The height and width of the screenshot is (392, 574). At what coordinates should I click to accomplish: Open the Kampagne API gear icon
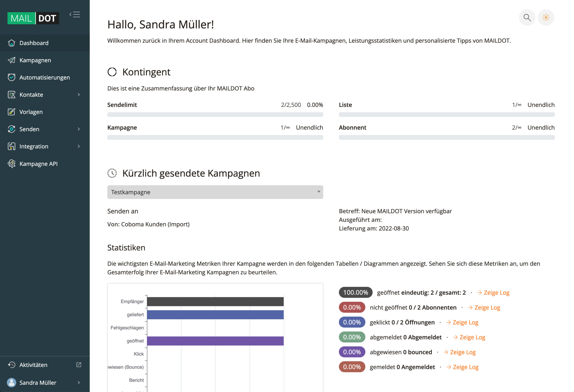[x=11, y=164]
